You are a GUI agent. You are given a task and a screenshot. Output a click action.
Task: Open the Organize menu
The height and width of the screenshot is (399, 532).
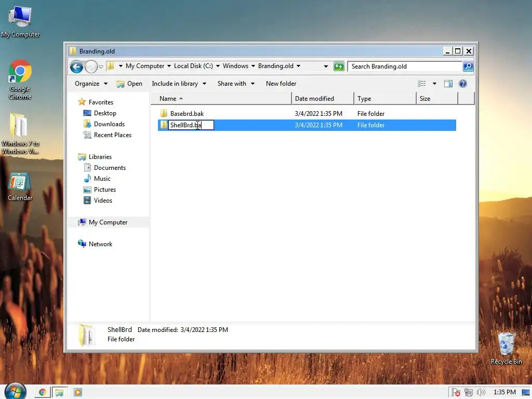91,84
